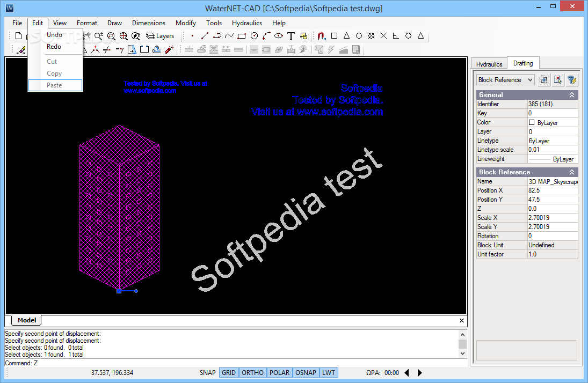Image resolution: width=588 pixels, height=383 pixels.
Task: Switch to the Drafting panel tab
Action: [x=523, y=63]
